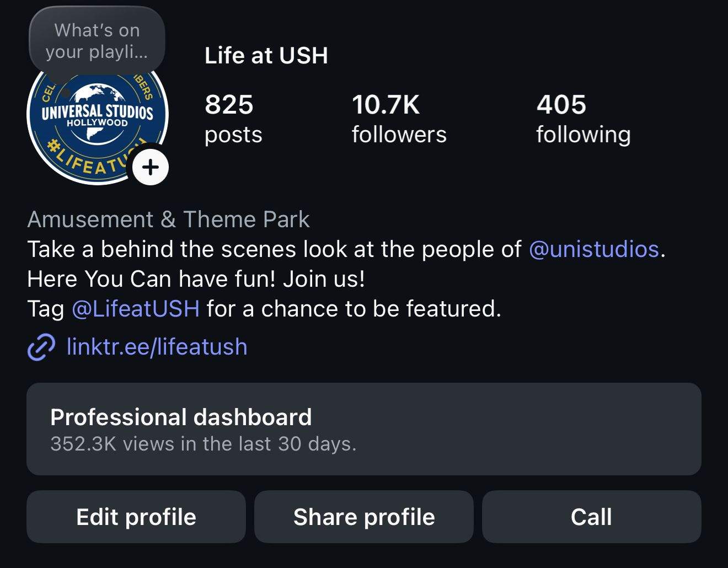
Task: Open the linktr.ee/lifeatush link
Action: (157, 347)
